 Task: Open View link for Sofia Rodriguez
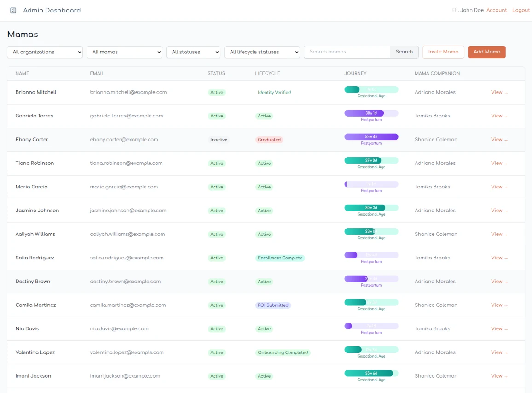pos(499,258)
